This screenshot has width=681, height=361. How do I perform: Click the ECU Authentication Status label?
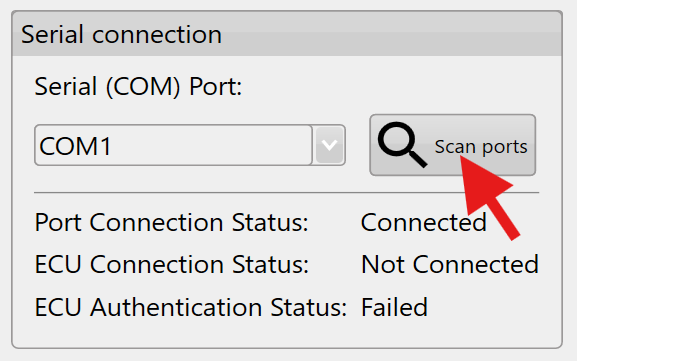pos(191,307)
